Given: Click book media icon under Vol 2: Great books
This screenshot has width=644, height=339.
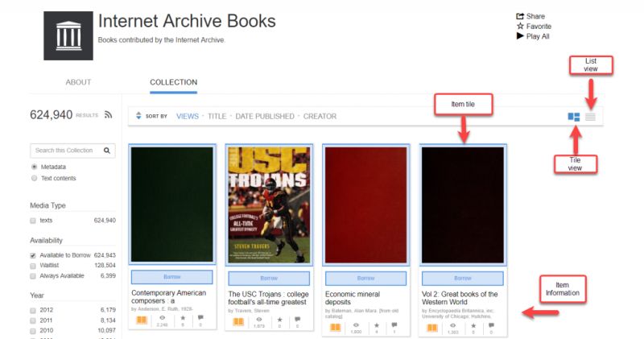Looking at the screenshot, I should point(432,328).
